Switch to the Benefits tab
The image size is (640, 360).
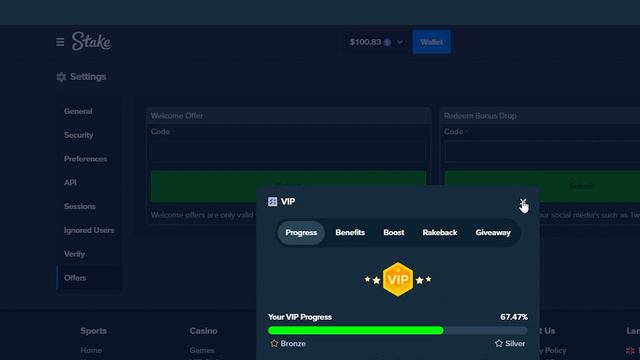350,233
